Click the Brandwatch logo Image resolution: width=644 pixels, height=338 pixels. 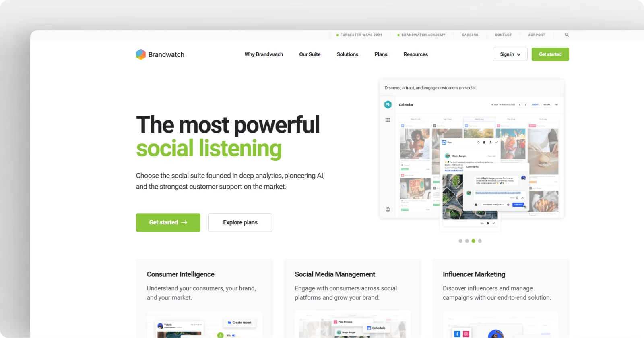click(x=160, y=54)
